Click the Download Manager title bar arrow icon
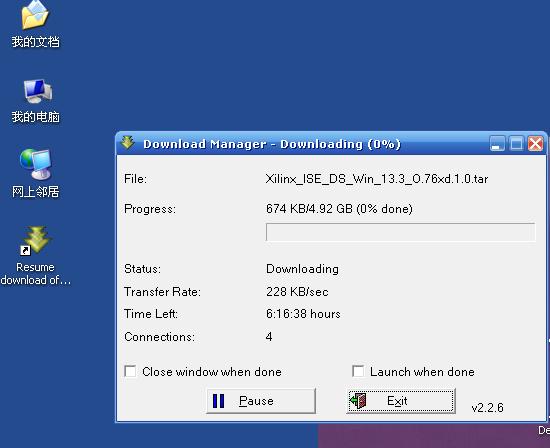550x448 pixels. [x=128, y=143]
